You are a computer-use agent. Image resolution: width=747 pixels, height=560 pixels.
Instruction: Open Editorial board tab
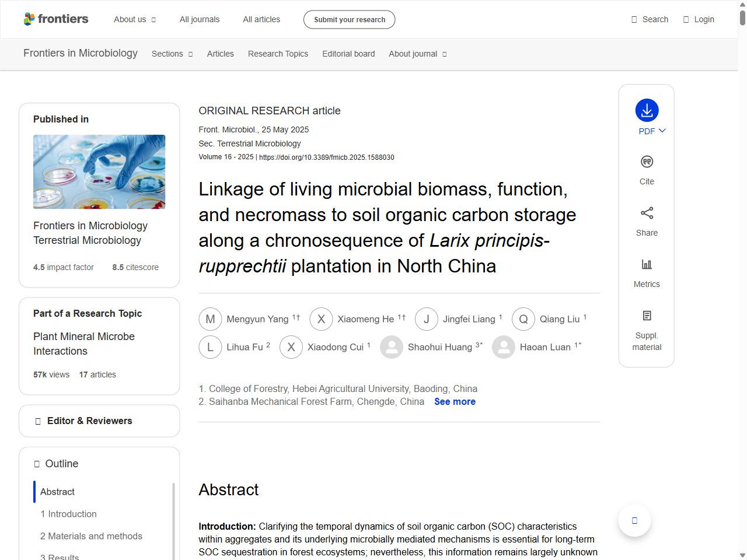(348, 54)
